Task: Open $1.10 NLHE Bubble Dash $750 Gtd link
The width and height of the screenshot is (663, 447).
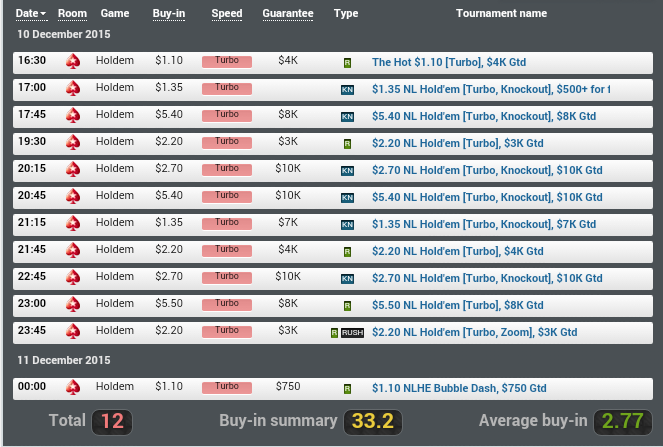Action: [459, 389]
